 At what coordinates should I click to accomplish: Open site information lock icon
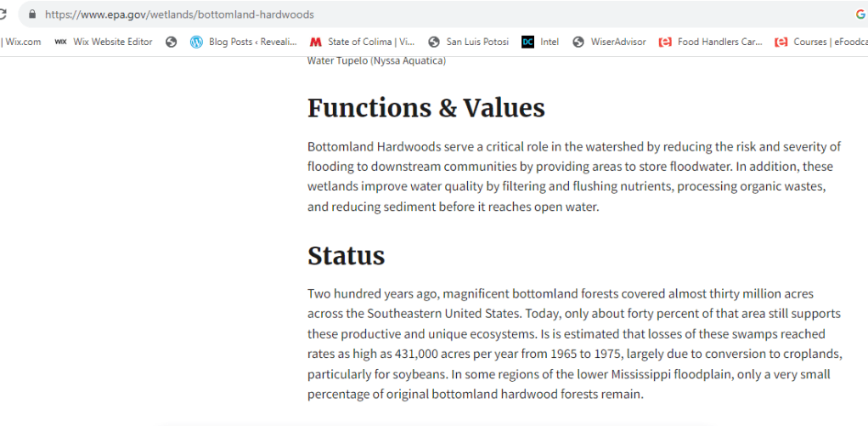[32, 14]
